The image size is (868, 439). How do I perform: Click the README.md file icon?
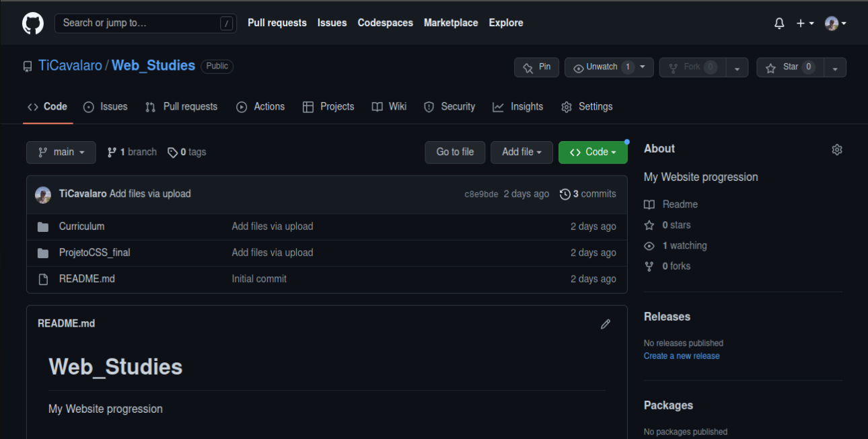(x=43, y=279)
